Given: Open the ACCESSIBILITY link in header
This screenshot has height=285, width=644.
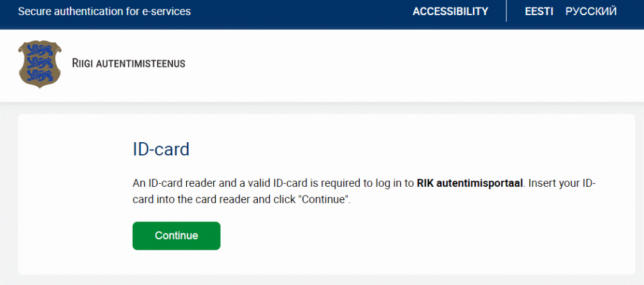Looking at the screenshot, I should click(450, 11).
